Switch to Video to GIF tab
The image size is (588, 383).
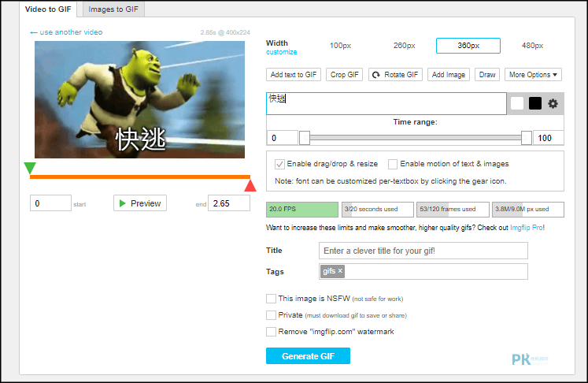tap(48, 9)
